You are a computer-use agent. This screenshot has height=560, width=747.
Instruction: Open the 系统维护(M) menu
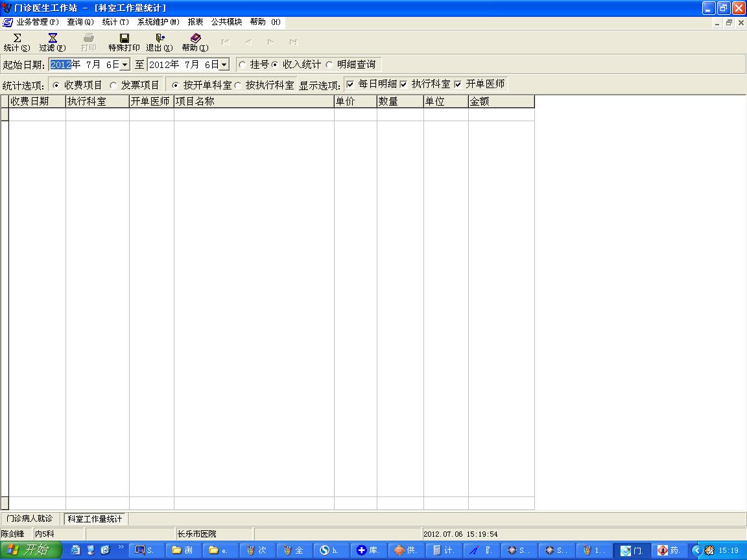(158, 22)
